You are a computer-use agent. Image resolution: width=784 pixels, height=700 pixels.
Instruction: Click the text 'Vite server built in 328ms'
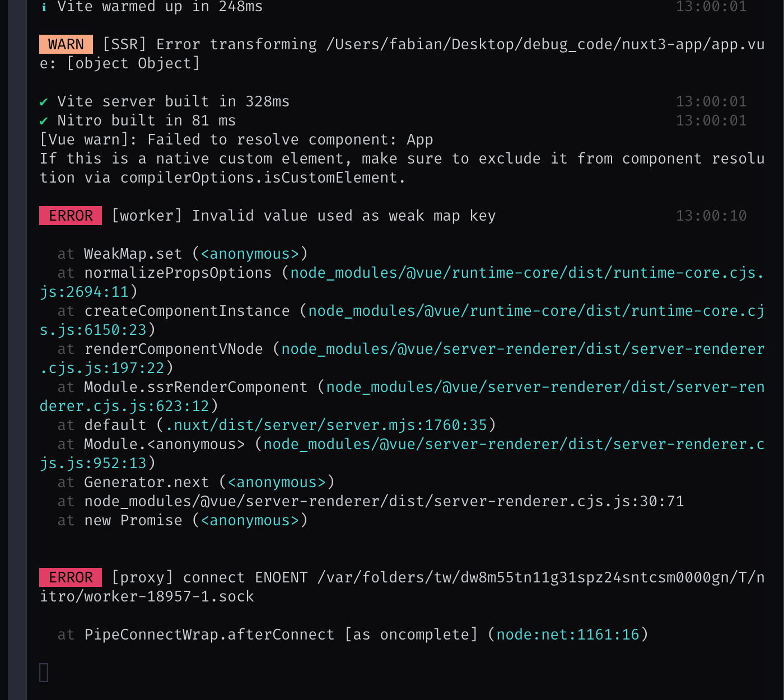(174, 101)
